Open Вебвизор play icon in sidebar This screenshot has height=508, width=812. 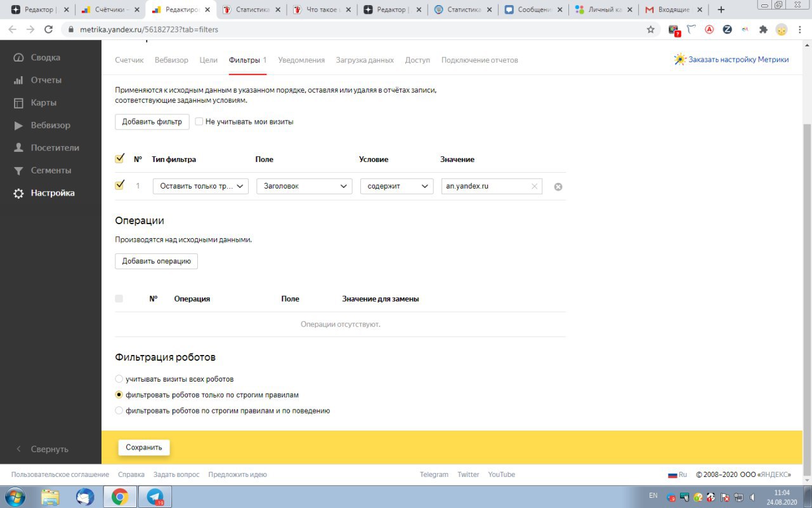click(18, 125)
